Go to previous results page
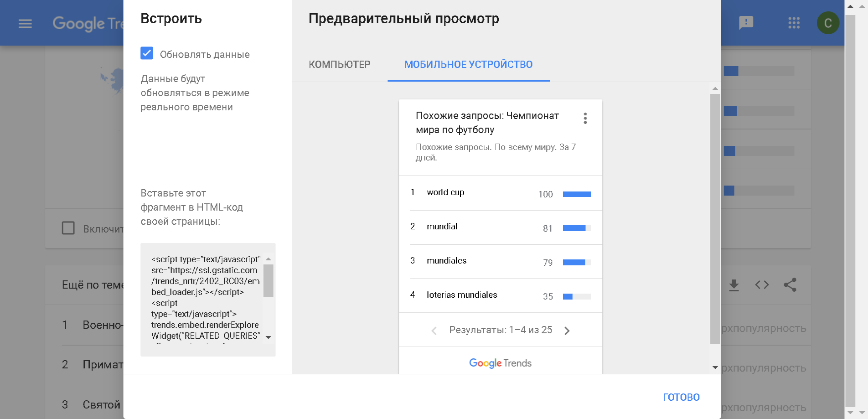The width and height of the screenshot is (868, 419). coord(434,331)
